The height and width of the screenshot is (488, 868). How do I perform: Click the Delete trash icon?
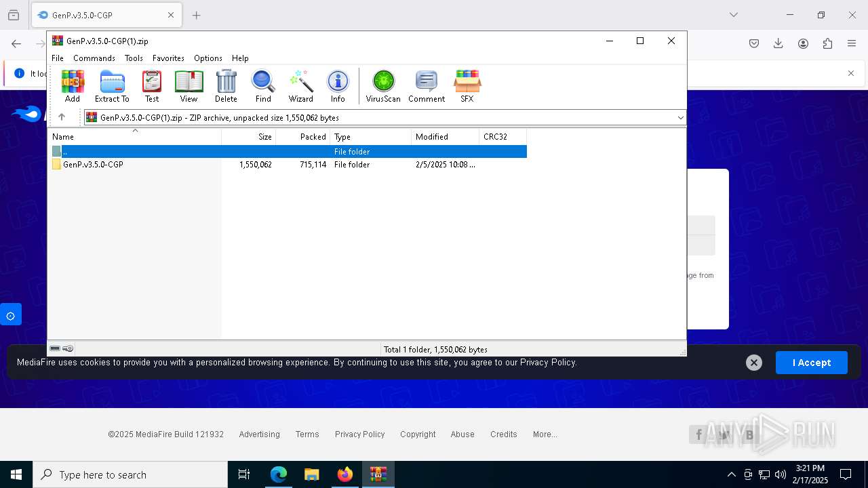point(226,86)
